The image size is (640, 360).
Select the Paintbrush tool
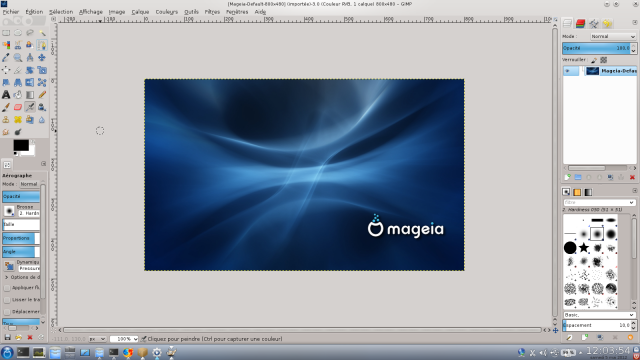(6, 107)
